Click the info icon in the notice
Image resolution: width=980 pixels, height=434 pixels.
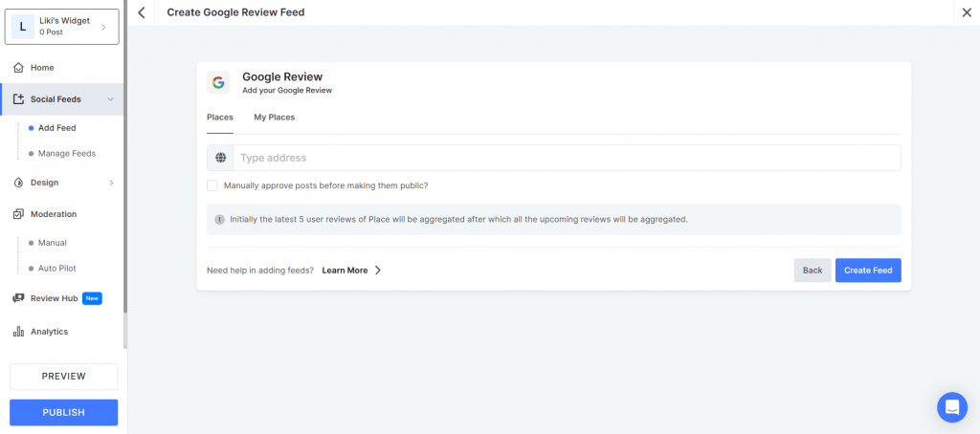point(219,220)
